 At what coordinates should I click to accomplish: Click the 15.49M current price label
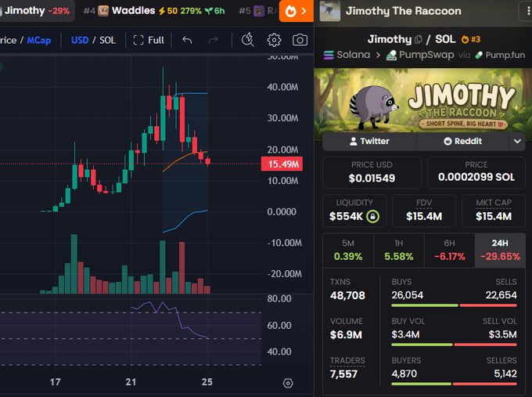pyautogui.click(x=282, y=164)
